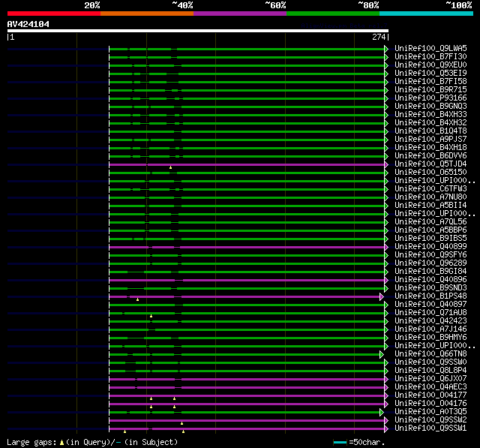
Task: Click the cyan ~100% identity legend bar
Action: (x=426, y=14)
